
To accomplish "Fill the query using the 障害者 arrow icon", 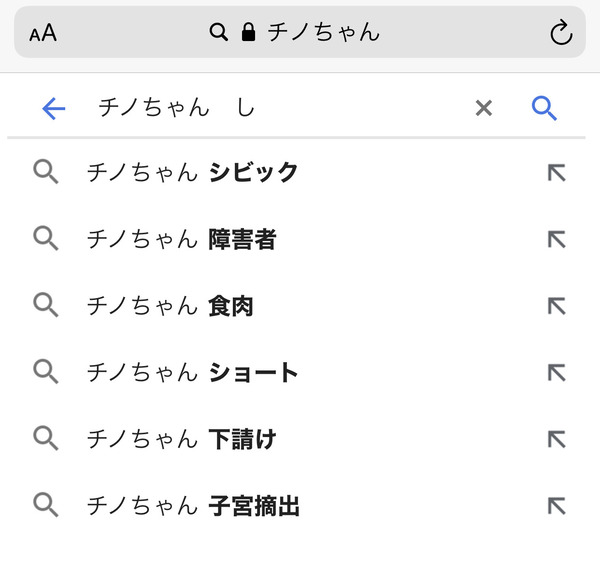I will 556,240.
